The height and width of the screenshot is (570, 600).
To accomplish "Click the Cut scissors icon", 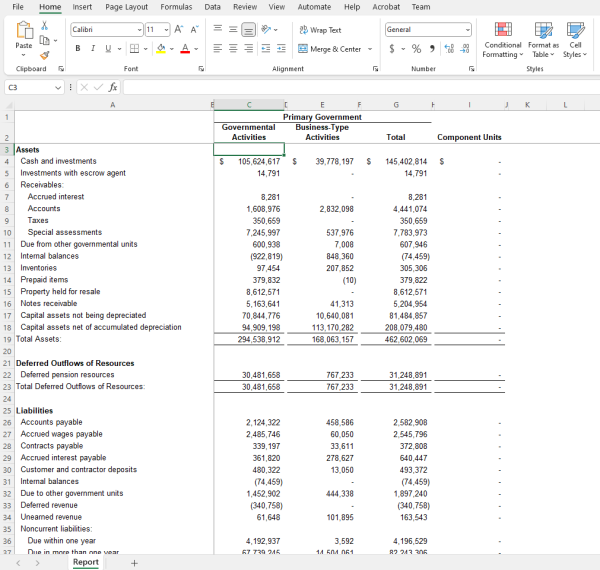I will pos(45,26).
